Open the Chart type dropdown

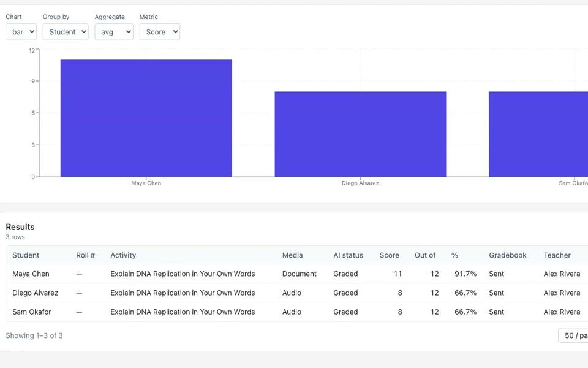click(x=21, y=32)
